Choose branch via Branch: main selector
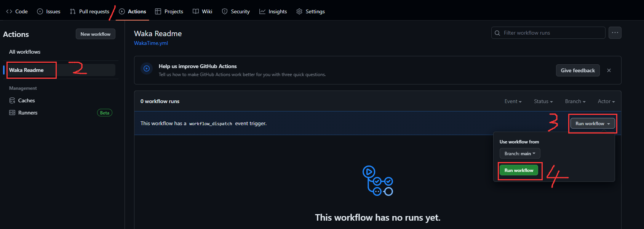 point(520,153)
